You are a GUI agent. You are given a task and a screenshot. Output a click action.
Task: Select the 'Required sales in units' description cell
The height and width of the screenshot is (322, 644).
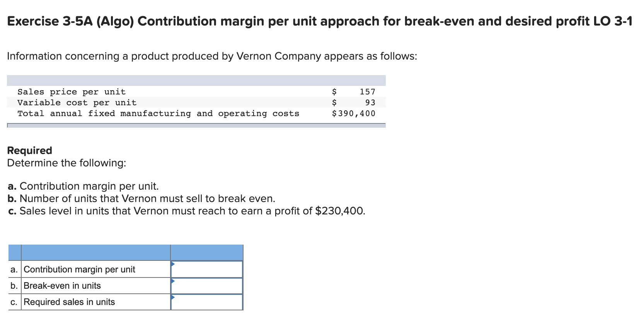click(69, 302)
